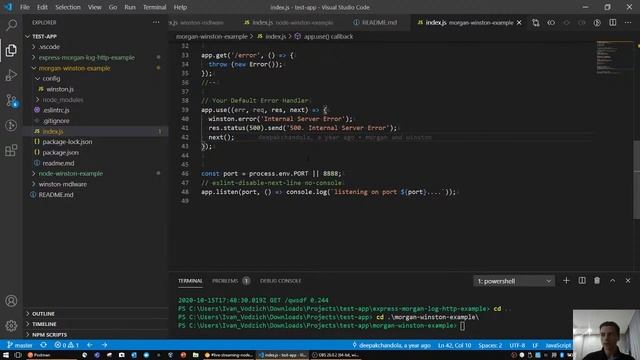Open the Help menu
This screenshot has height=360, width=640.
[180, 7]
